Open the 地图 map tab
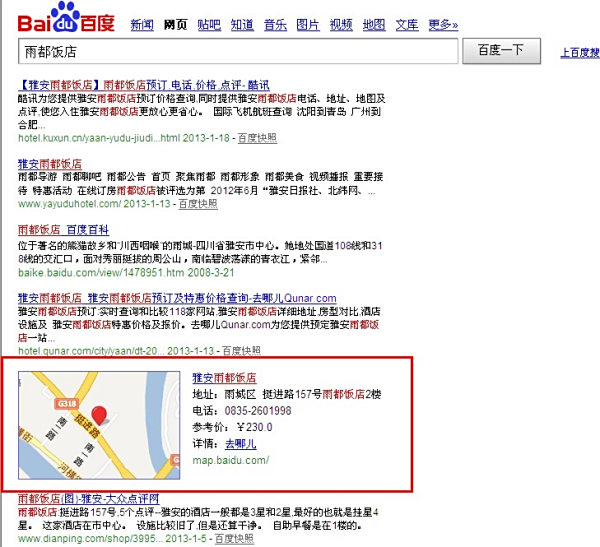This screenshot has height=547, width=600. click(x=374, y=25)
